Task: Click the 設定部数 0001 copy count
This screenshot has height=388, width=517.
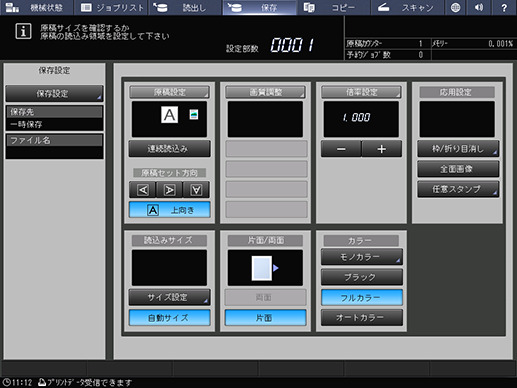Action: click(x=292, y=45)
